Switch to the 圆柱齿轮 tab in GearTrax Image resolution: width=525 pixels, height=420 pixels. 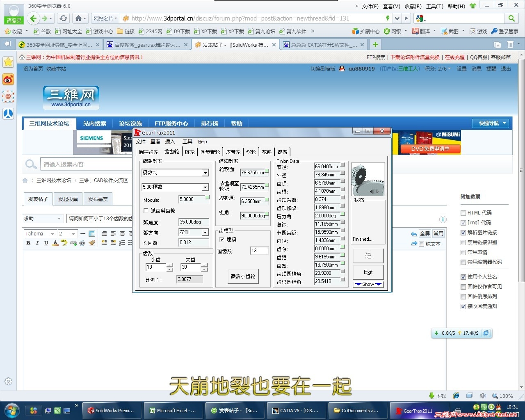148,152
